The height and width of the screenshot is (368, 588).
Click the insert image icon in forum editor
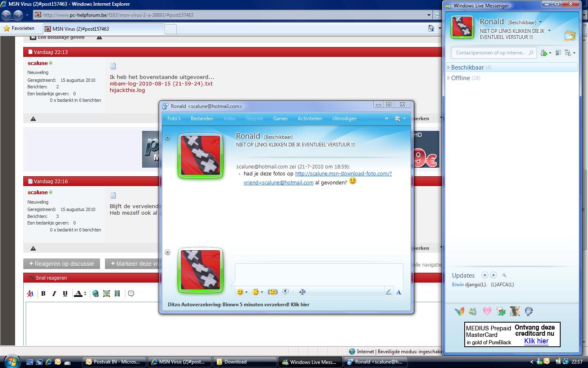tap(107, 294)
